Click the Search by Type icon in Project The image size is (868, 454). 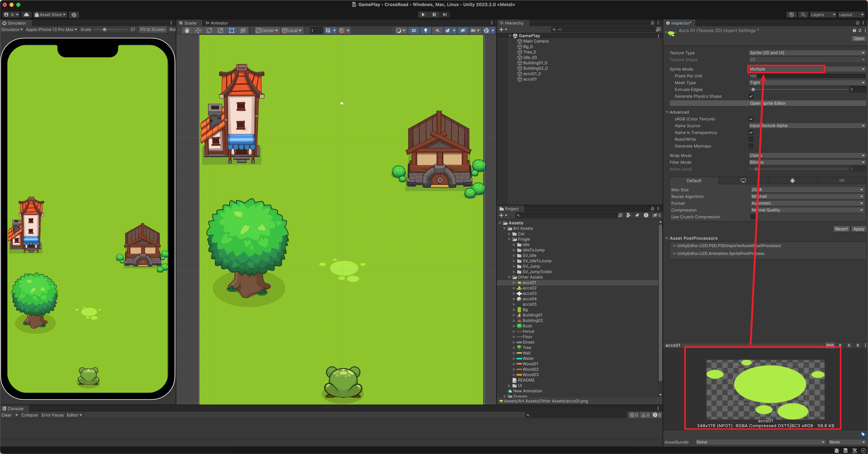click(x=628, y=215)
